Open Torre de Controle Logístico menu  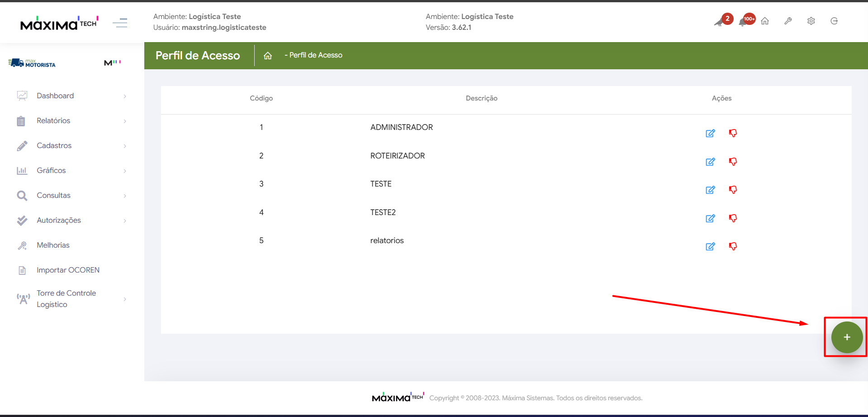coord(72,299)
